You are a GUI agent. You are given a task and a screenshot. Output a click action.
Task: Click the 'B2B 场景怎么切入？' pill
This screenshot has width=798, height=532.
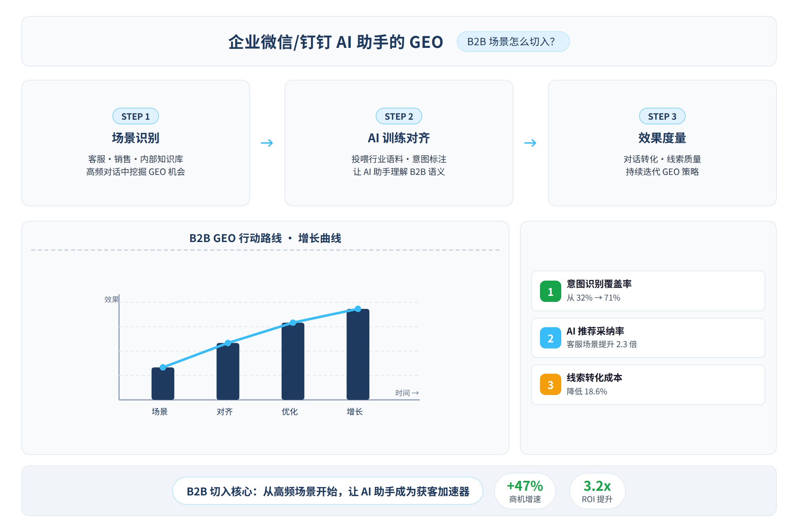pos(513,42)
